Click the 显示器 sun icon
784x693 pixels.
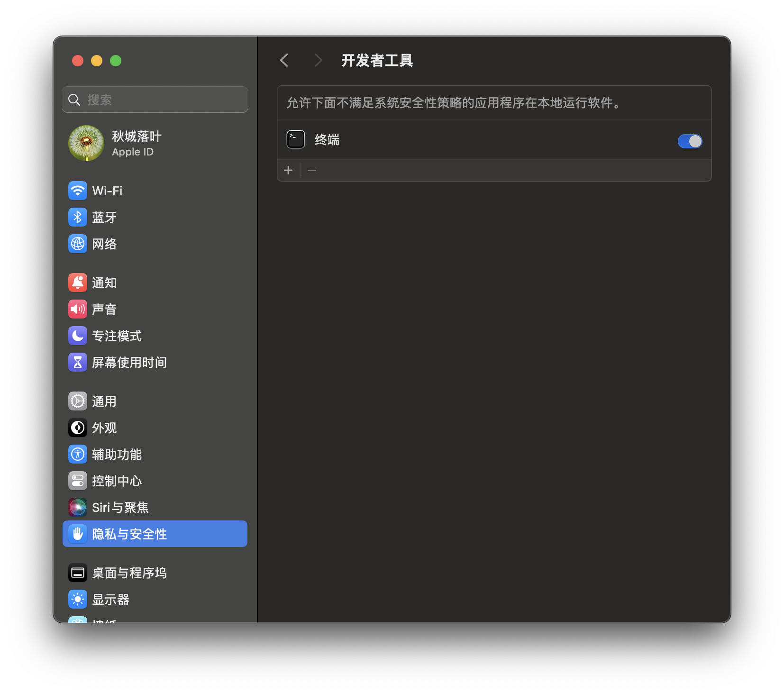[x=78, y=599]
